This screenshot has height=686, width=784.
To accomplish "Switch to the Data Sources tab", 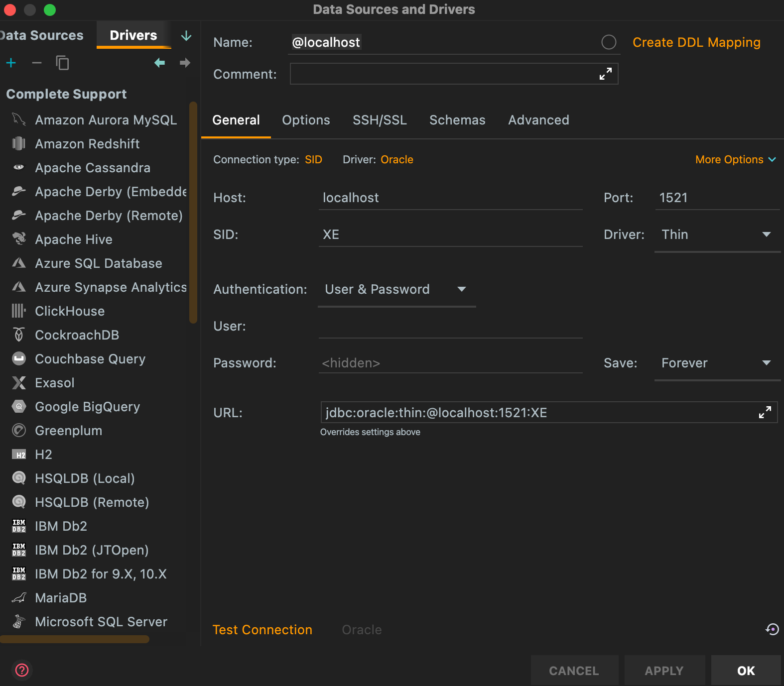I will [x=42, y=35].
